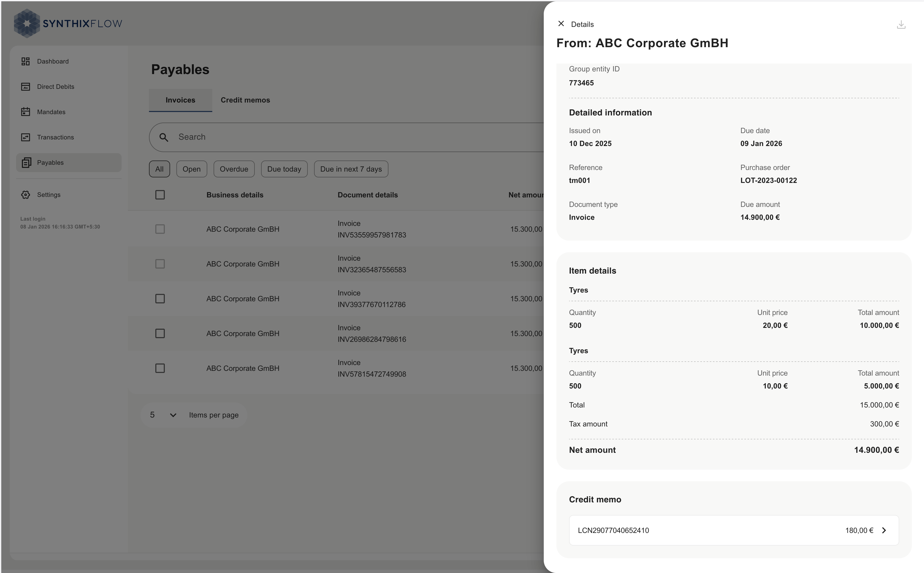Click due date 09 Jan 2026
The width and height of the screenshot is (924, 573).
click(x=761, y=144)
